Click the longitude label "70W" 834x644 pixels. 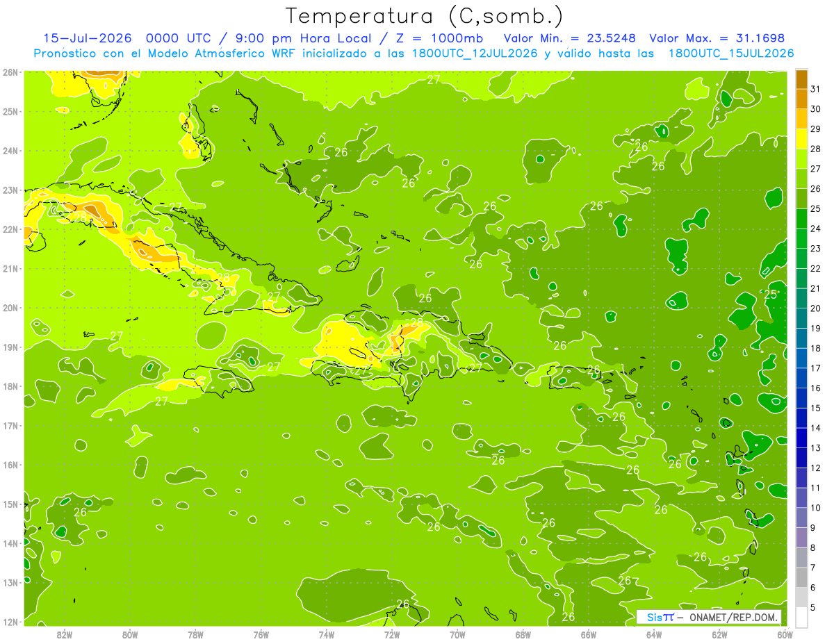[457, 634]
